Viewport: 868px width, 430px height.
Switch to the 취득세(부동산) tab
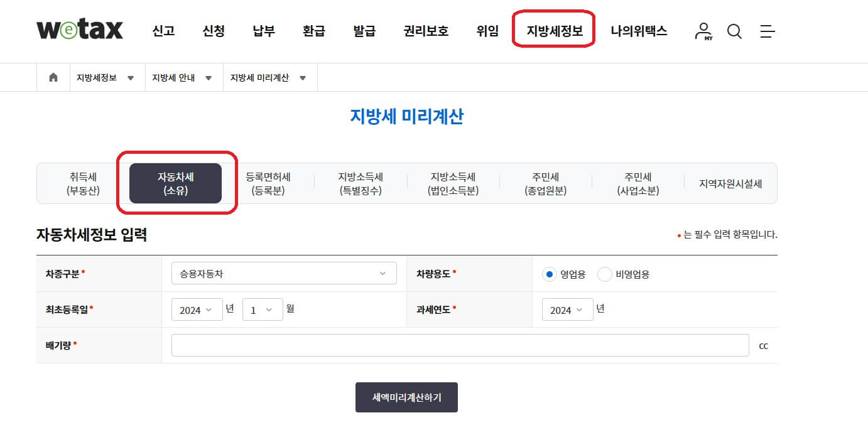point(82,183)
